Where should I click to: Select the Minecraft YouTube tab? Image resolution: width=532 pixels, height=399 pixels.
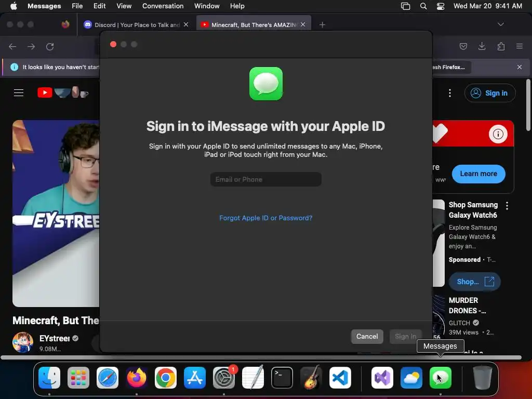tap(254, 25)
